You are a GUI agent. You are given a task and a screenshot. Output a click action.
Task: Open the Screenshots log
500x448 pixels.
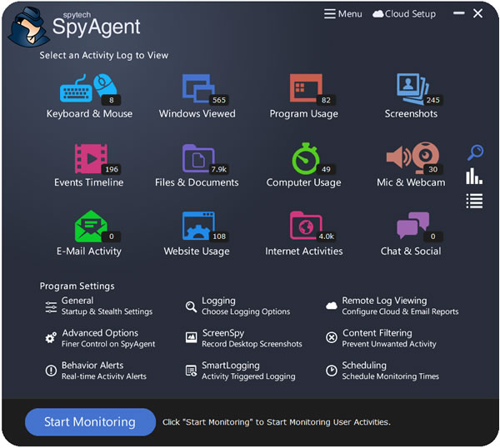pos(411,90)
